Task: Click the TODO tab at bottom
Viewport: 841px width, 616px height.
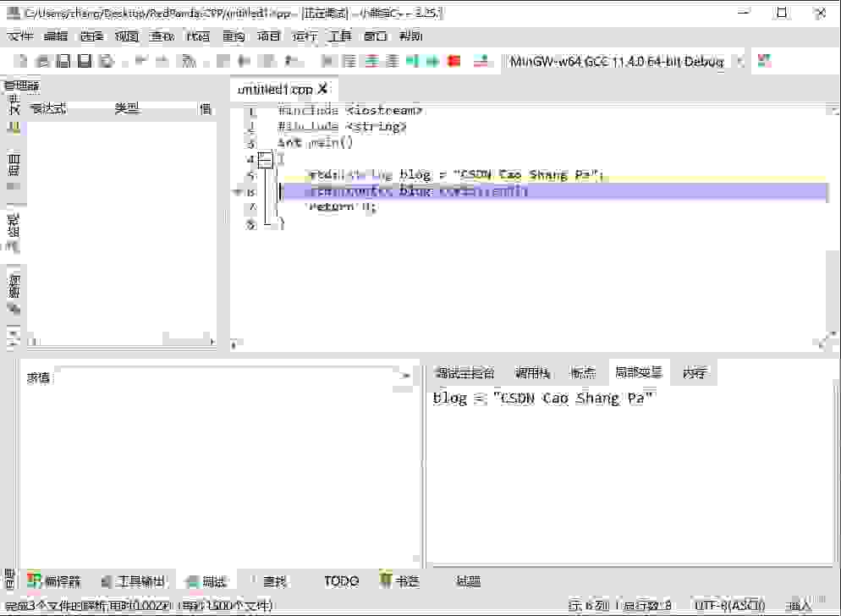Action: point(341,581)
